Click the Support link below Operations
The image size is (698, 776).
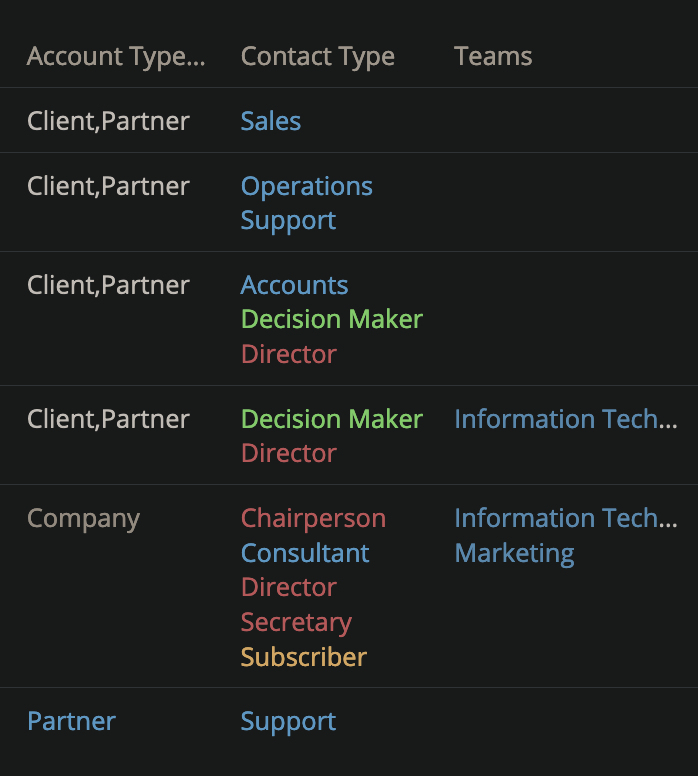[x=288, y=220]
